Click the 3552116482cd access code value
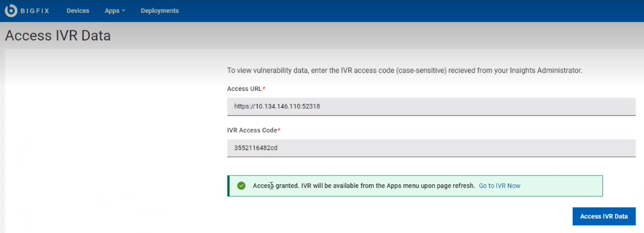The width and height of the screenshot is (644, 233). click(x=256, y=148)
